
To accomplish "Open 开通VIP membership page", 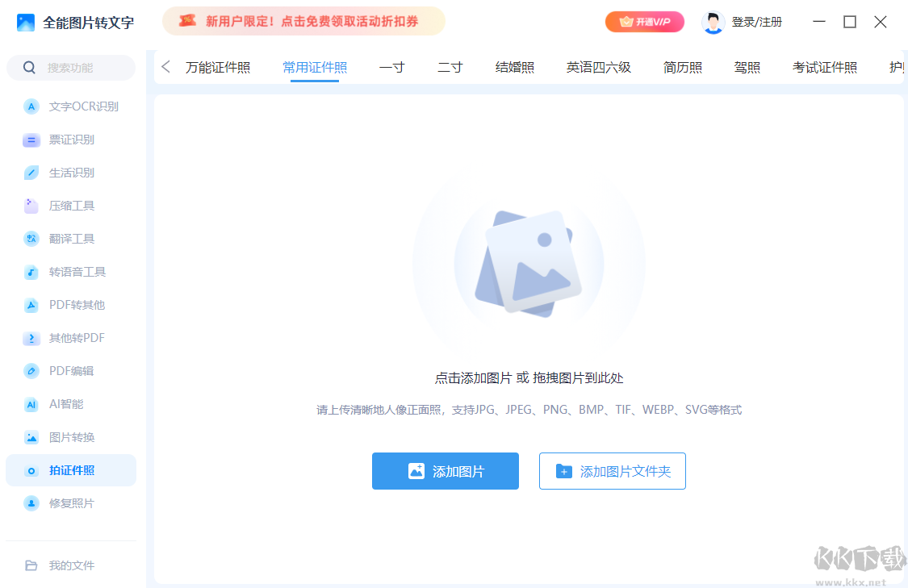I will click(x=644, y=22).
